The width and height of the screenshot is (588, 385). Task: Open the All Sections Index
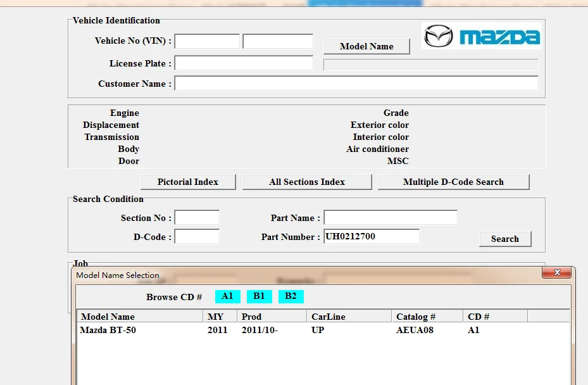[x=307, y=182]
